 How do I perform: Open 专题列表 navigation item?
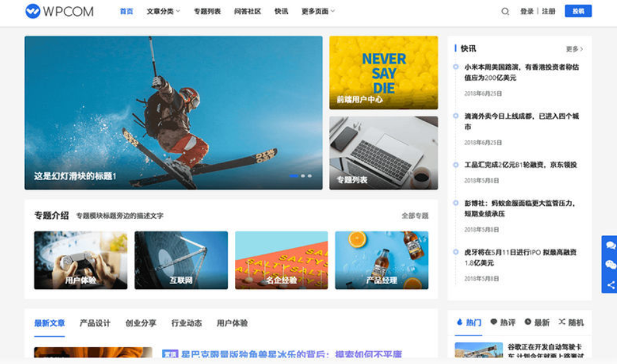(207, 12)
